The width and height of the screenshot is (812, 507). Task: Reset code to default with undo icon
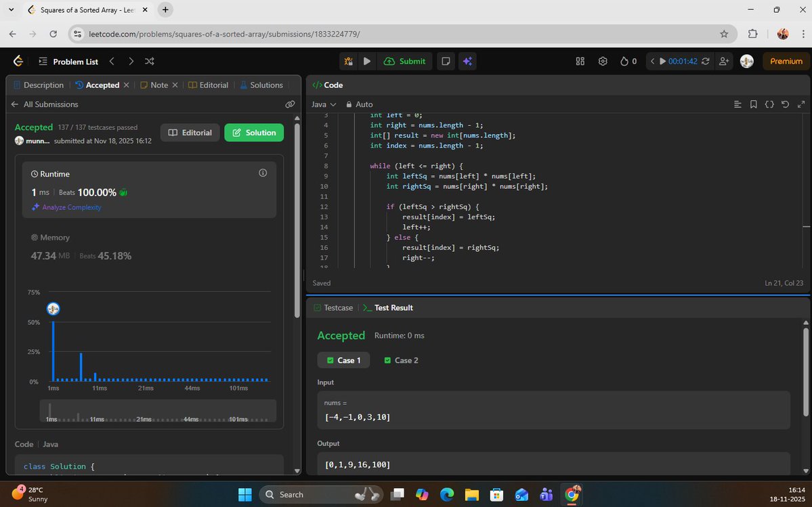point(785,104)
